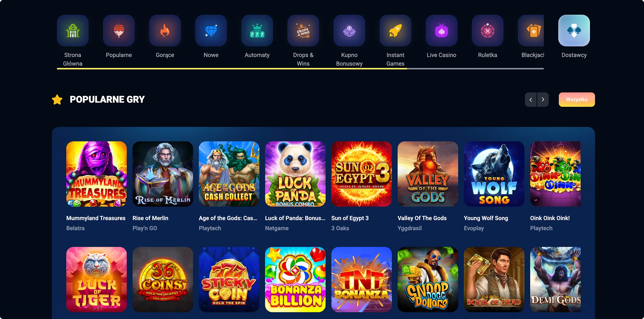Open the Mummyland Treasures game thumbnail
Viewport: 644px width, 319px height.
[96, 174]
